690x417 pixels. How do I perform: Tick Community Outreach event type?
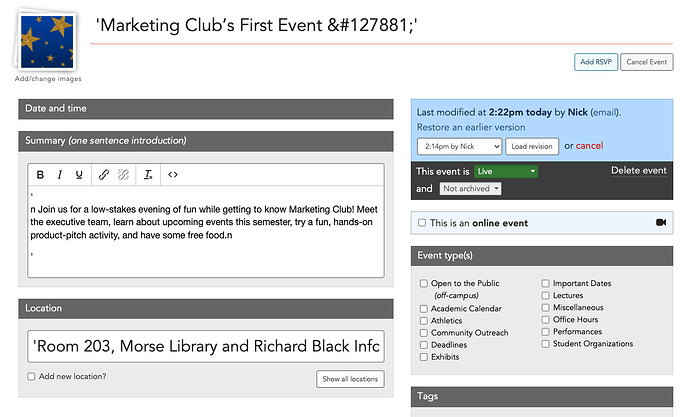click(x=424, y=333)
